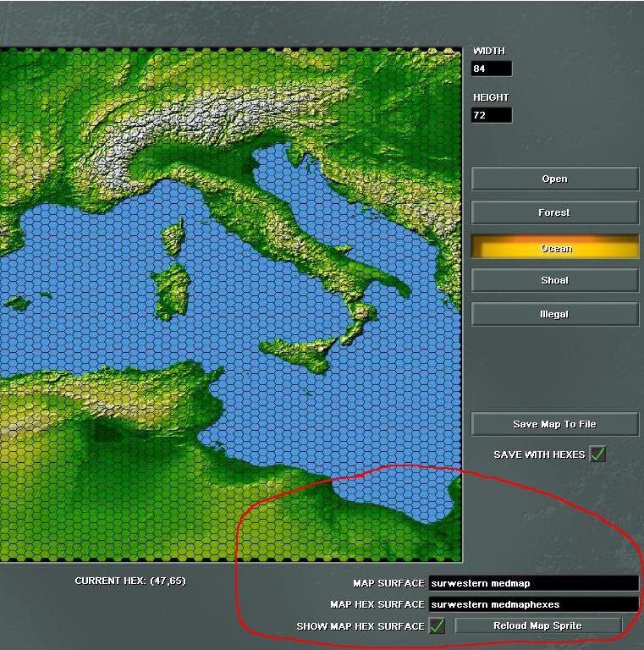Viewport: 644px width, 650px height.
Task: Click the SHOW MAP HEX SURFACE label
Action: pyautogui.click(x=361, y=626)
